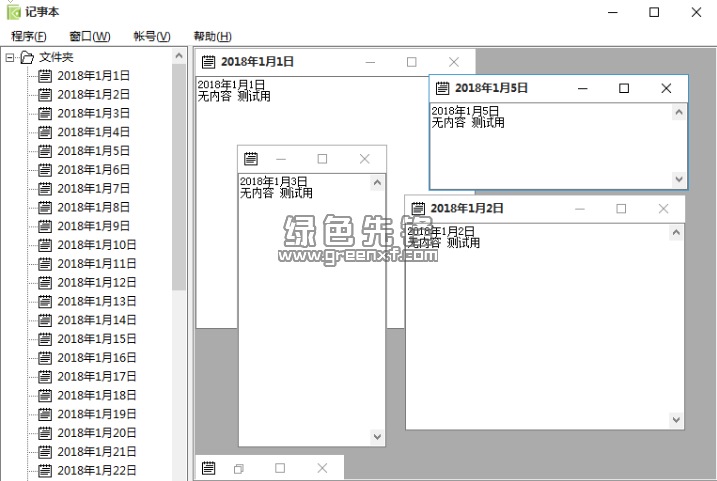Select 2018年1月21日 in the tree
This screenshot has width=717, height=481.
[x=96, y=452]
